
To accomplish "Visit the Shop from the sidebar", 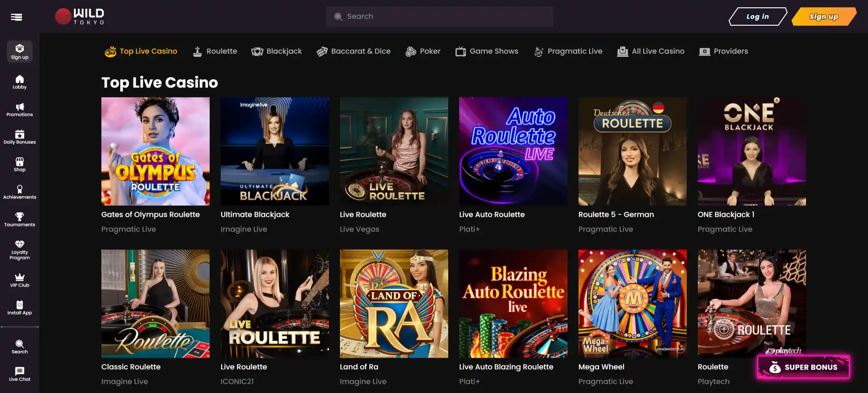I will tap(20, 165).
